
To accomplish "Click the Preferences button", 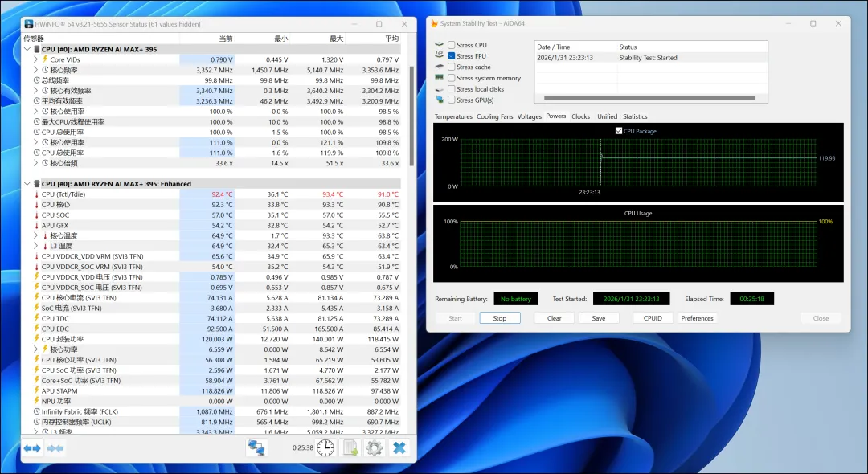I will [697, 318].
